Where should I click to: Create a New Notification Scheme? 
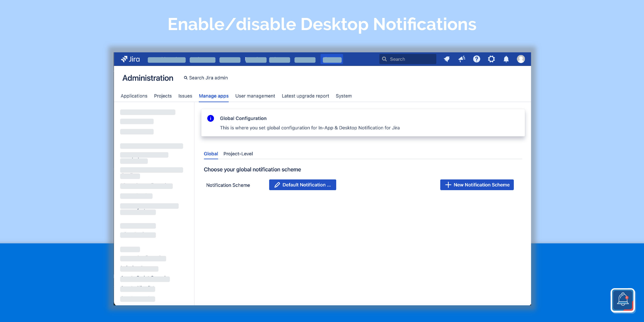click(477, 185)
